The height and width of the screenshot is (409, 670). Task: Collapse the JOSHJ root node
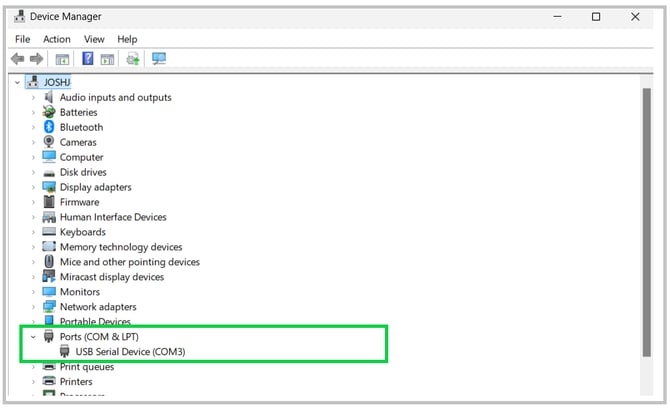click(17, 82)
